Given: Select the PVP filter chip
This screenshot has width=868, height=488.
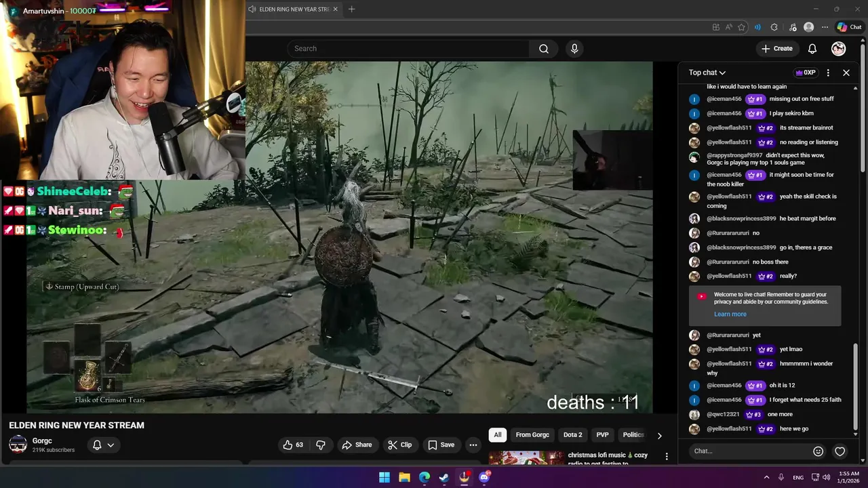Looking at the screenshot, I should click(603, 434).
